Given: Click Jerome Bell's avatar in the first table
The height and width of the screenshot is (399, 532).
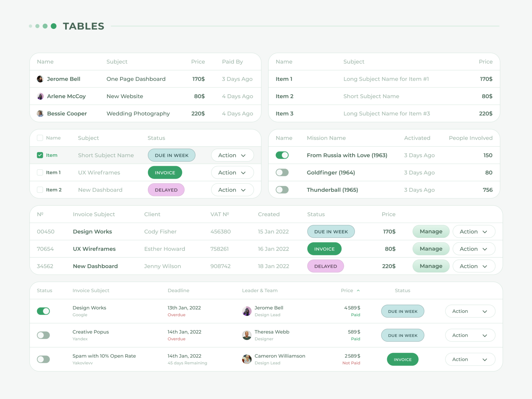Looking at the screenshot, I should pyautogui.click(x=41, y=79).
